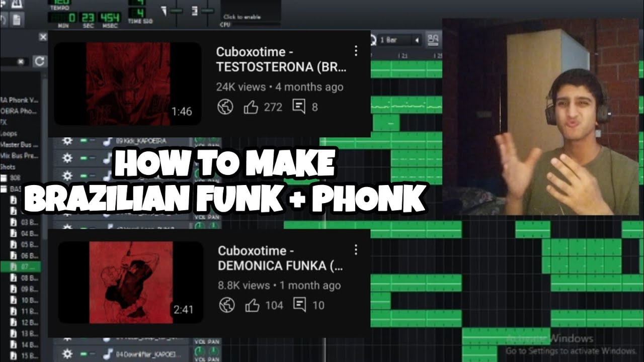The image size is (644, 362).
Task: Click the document icon in the top toolbar
Action: tap(17, 19)
